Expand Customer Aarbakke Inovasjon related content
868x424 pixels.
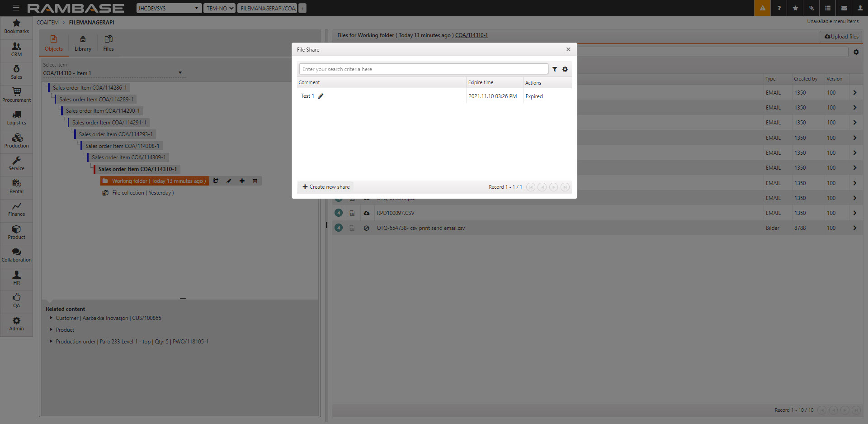coord(51,318)
